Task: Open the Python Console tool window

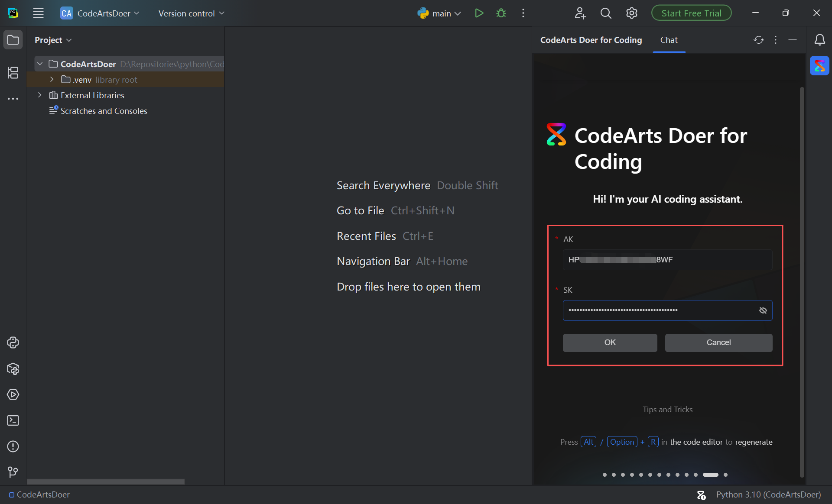Action: pos(13,342)
